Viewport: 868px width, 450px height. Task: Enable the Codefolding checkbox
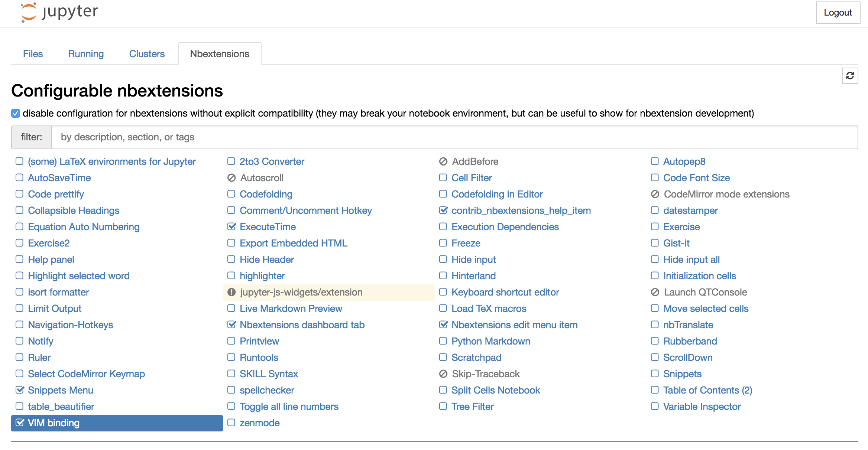231,194
